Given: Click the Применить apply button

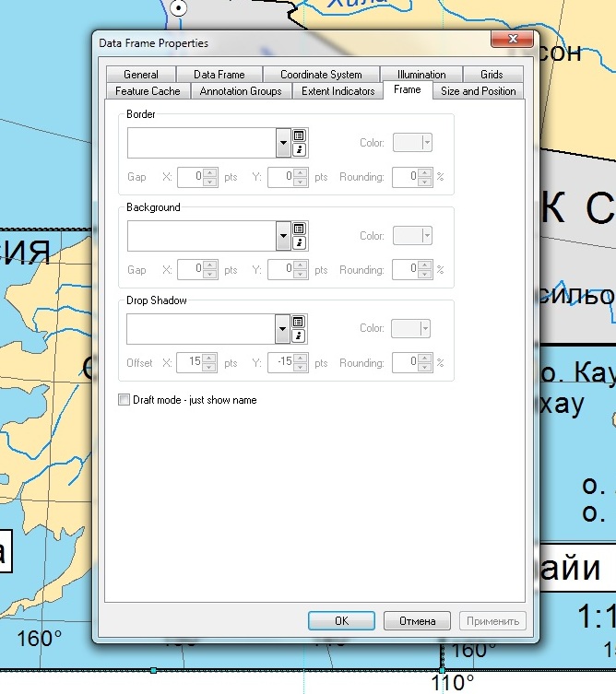Looking at the screenshot, I should (x=492, y=620).
